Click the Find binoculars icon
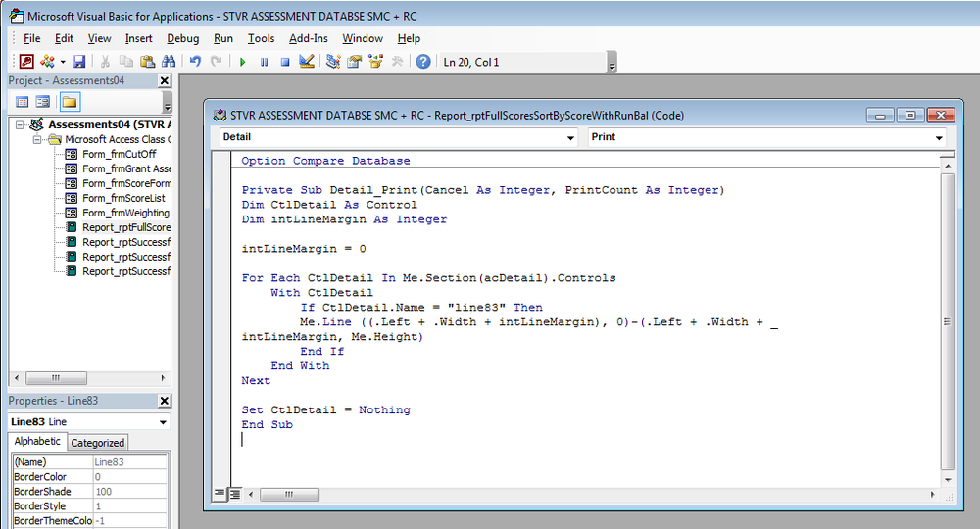 coord(169,61)
